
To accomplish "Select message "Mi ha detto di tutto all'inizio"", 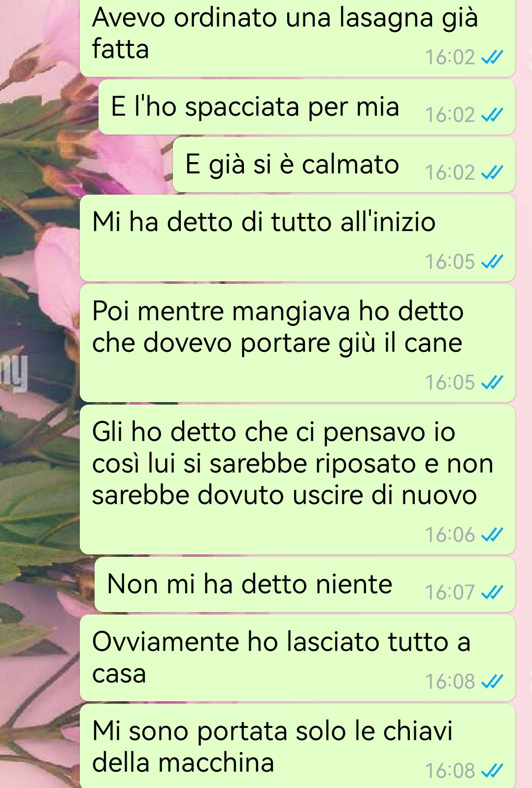I will click(298, 238).
